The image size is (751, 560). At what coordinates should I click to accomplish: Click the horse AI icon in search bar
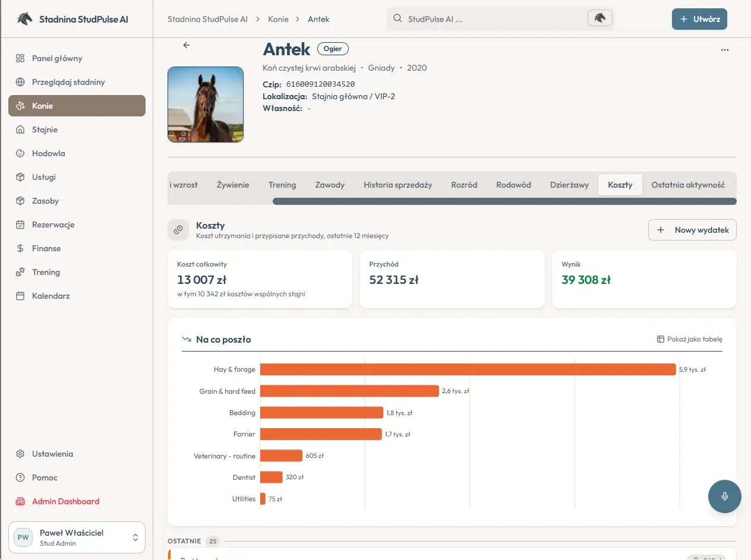click(x=599, y=18)
